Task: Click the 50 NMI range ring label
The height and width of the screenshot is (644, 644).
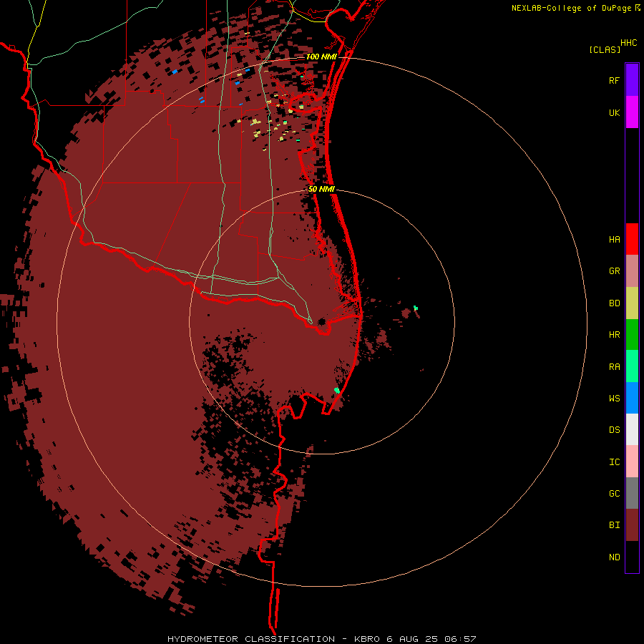Action: click(x=321, y=189)
